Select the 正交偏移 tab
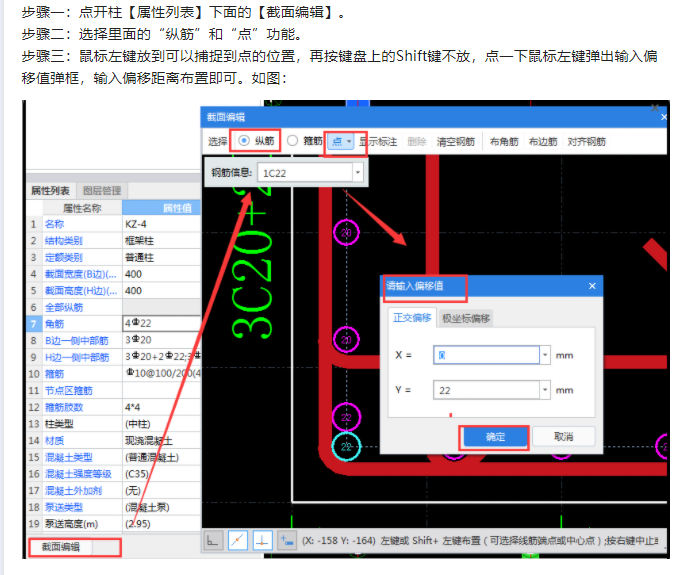 pos(412,318)
